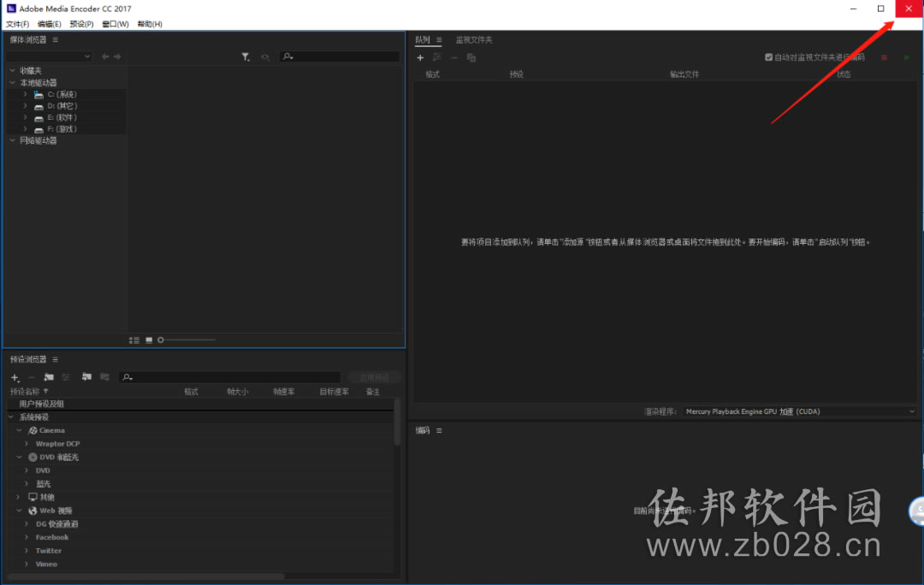
Task: Expand Wraptor DCP presets
Action: (x=27, y=444)
